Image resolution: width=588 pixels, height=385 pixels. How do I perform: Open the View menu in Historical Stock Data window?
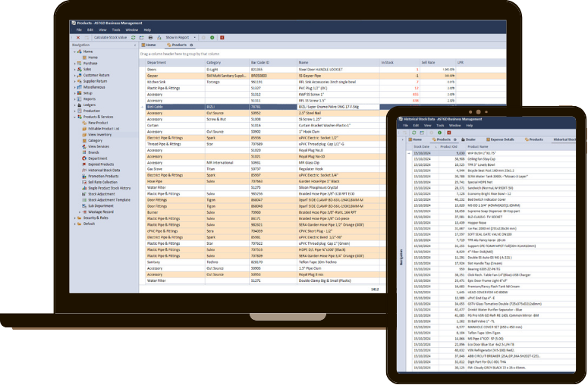(427, 126)
